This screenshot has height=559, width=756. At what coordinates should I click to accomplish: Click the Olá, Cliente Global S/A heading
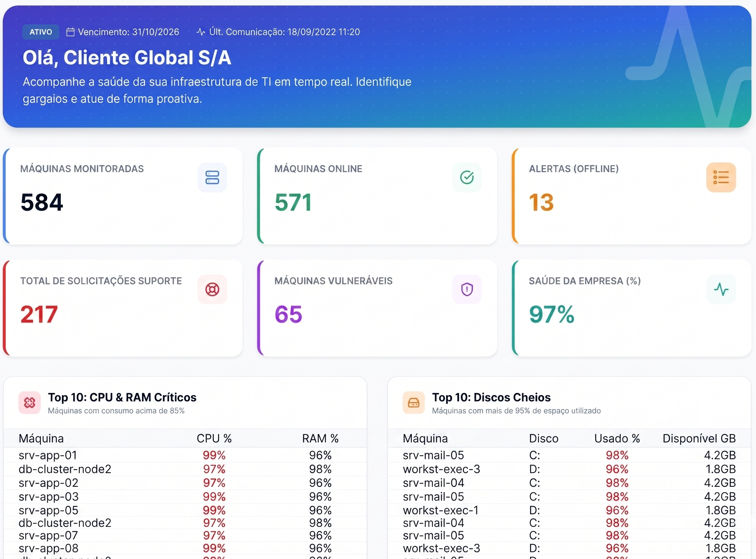tap(127, 58)
